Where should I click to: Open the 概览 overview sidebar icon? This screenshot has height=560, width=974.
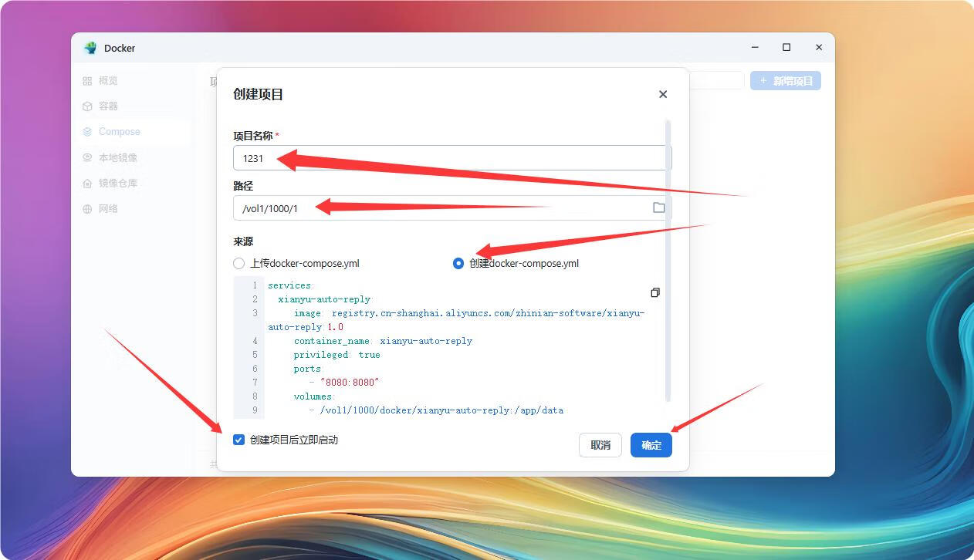coord(87,81)
